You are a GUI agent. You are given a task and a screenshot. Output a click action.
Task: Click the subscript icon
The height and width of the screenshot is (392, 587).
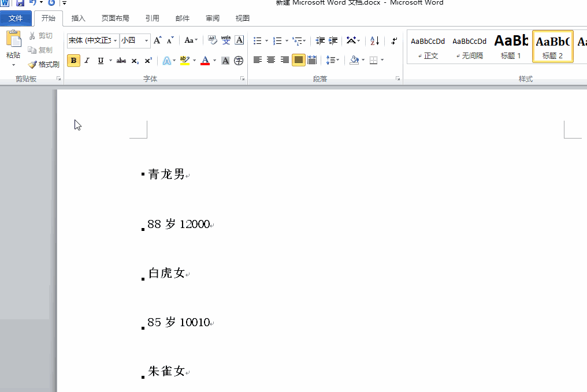pos(135,60)
